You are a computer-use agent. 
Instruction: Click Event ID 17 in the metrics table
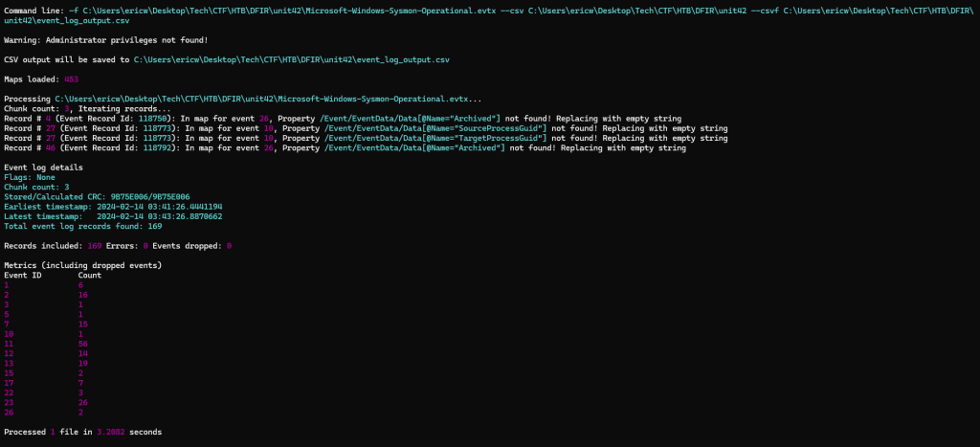tap(10, 384)
